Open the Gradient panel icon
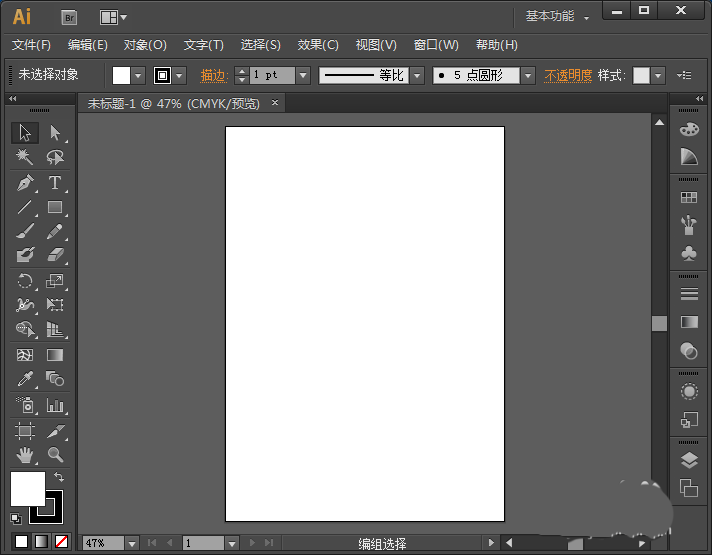 pyautogui.click(x=689, y=322)
